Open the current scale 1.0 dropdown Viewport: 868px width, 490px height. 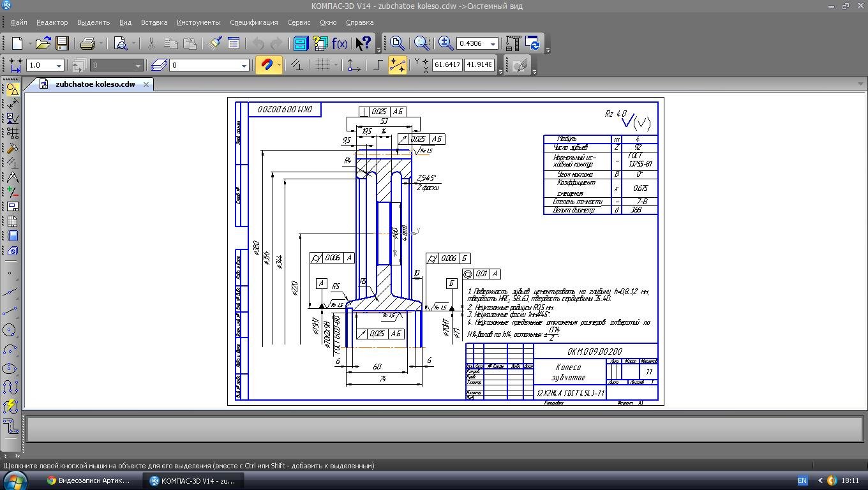(59, 65)
